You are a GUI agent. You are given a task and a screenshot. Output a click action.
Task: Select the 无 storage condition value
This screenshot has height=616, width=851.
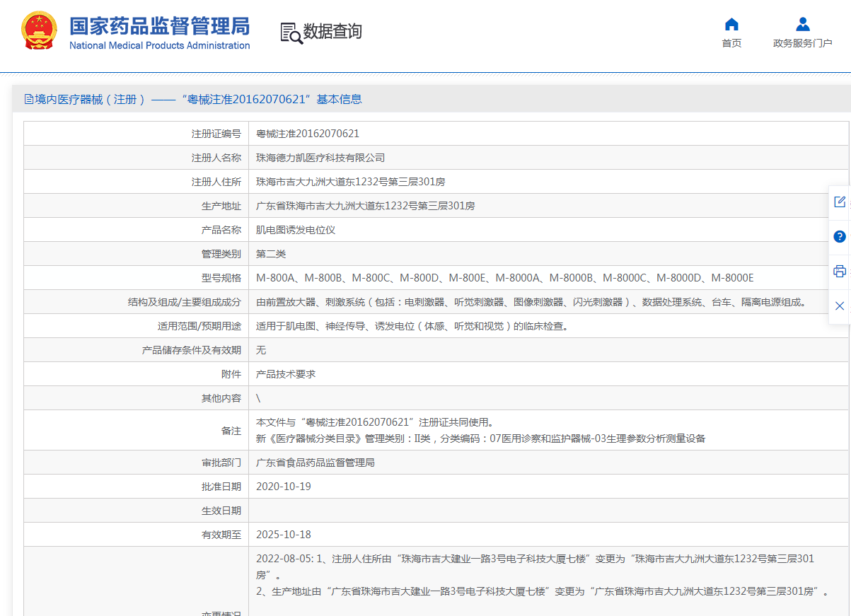[x=261, y=350]
